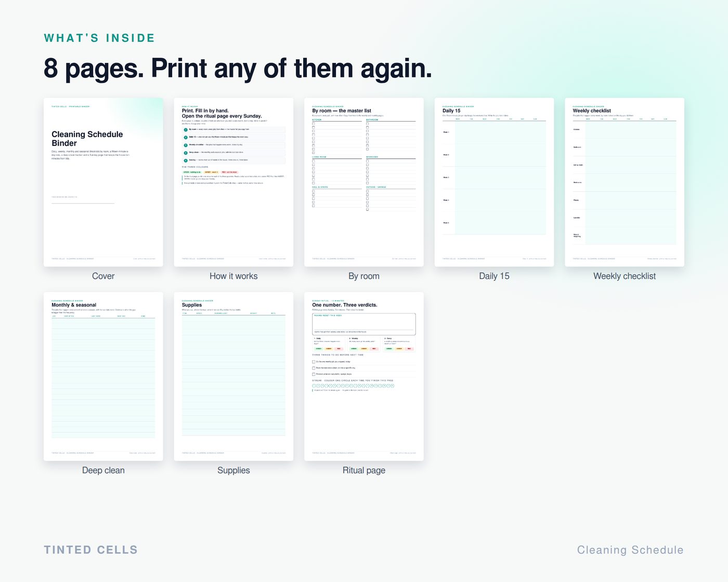Tick first checkbox under Three Things heading

coord(314,362)
